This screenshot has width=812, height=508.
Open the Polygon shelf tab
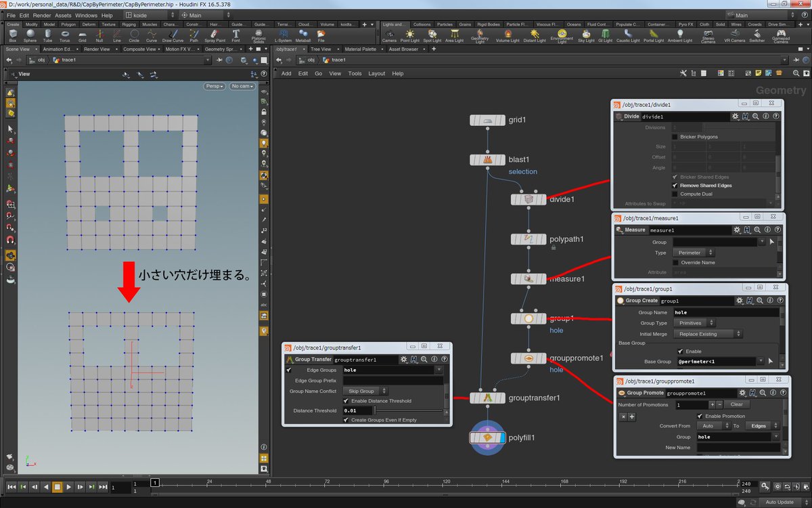click(x=68, y=24)
